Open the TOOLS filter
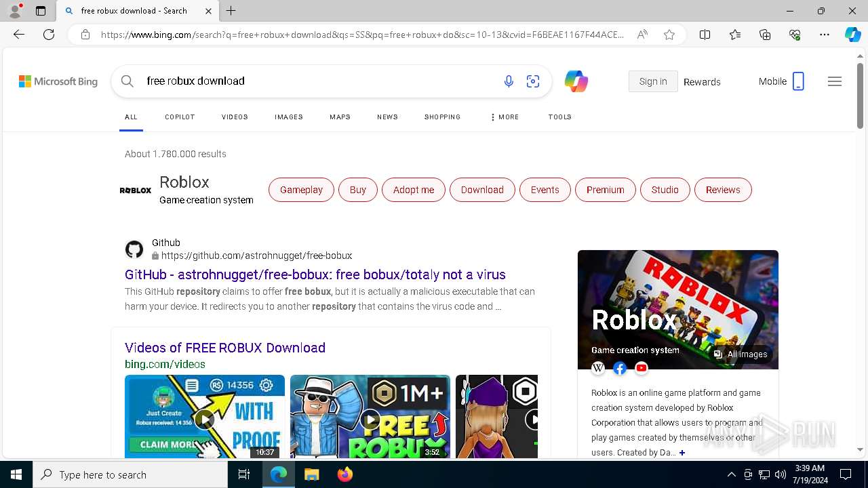The width and height of the screenshot is (868, 488). (559, 117)
